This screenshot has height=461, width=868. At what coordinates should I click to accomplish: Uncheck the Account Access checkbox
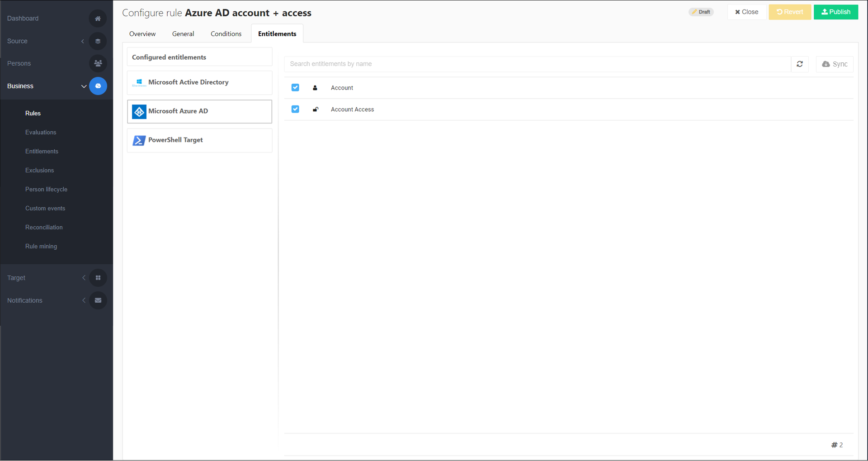295,109
